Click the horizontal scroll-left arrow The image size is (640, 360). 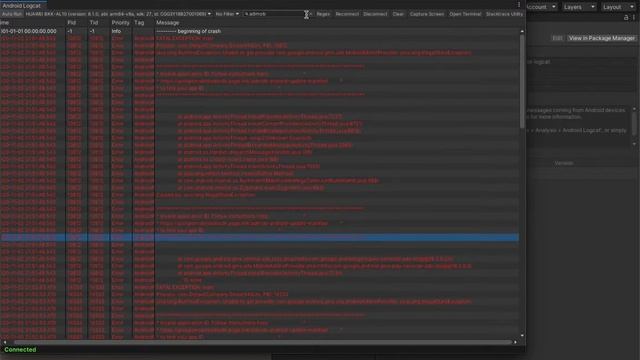pyautogui.click(x=4, y=342)
